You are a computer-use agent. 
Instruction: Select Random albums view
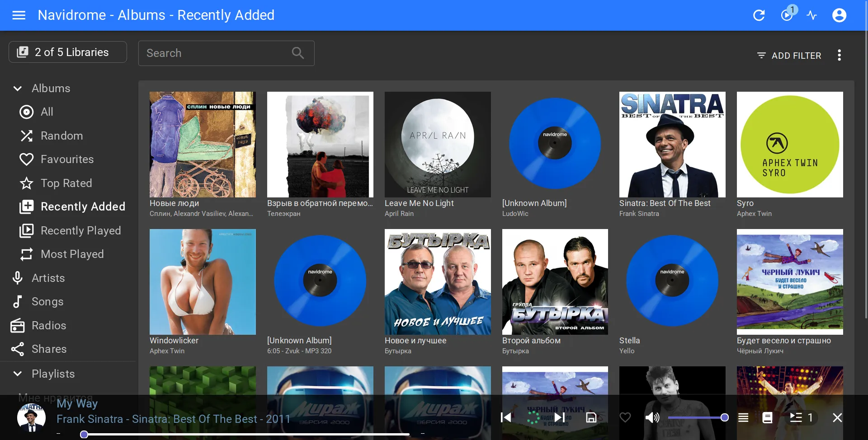pyautogui.click(x=68, y=136)
